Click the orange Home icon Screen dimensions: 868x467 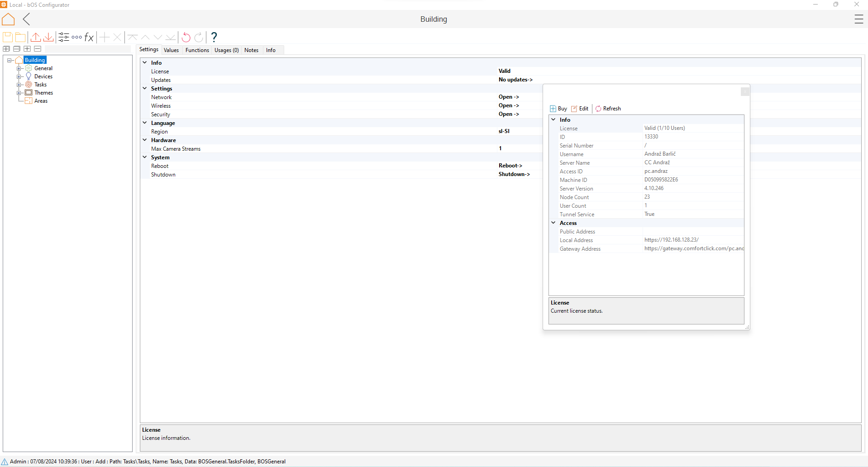(8, 19)
